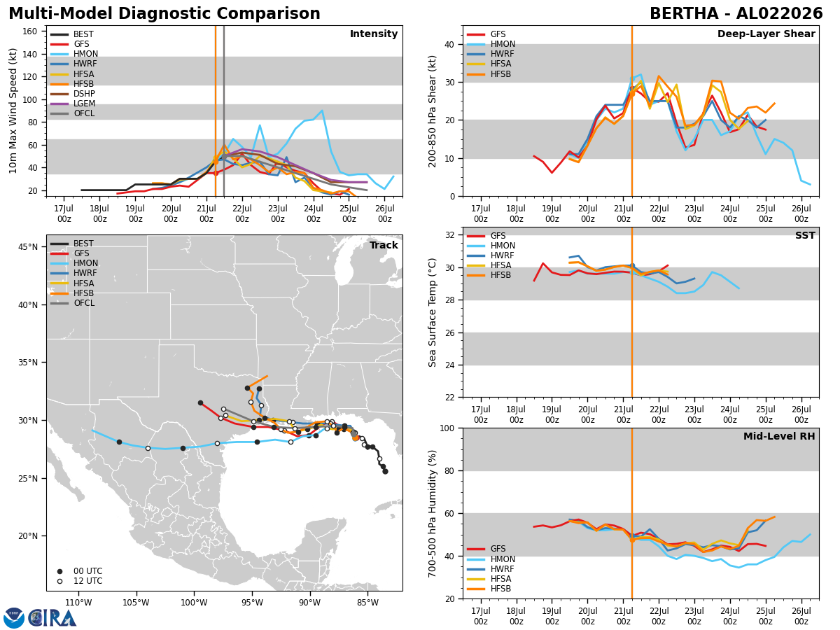Click the HMON swatch in Intensity legend
Viewport: 840px width, 630px height.
[59, 54]
